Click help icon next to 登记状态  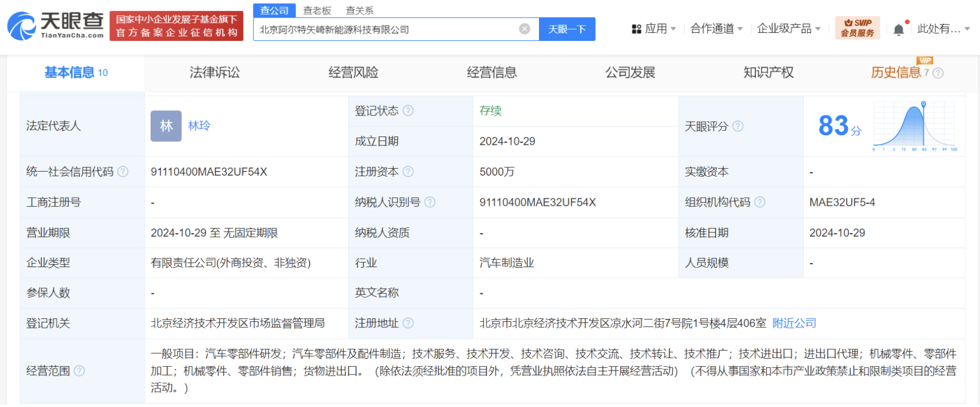tap(408, 111)
